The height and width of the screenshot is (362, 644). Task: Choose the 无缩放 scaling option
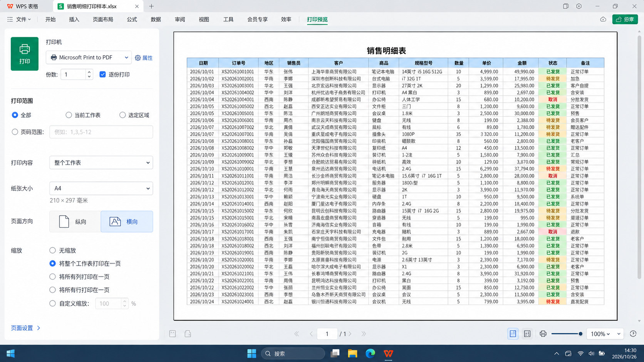53,250
